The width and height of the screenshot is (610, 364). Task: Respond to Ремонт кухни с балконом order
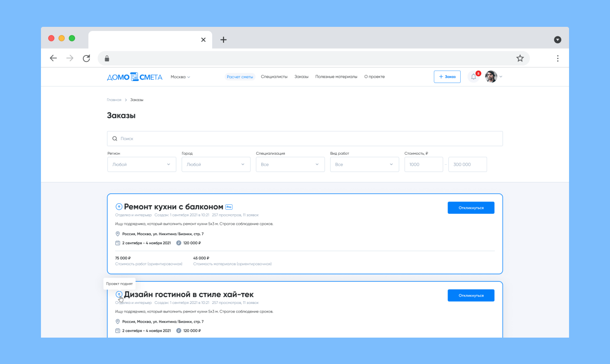click(471, 207)
